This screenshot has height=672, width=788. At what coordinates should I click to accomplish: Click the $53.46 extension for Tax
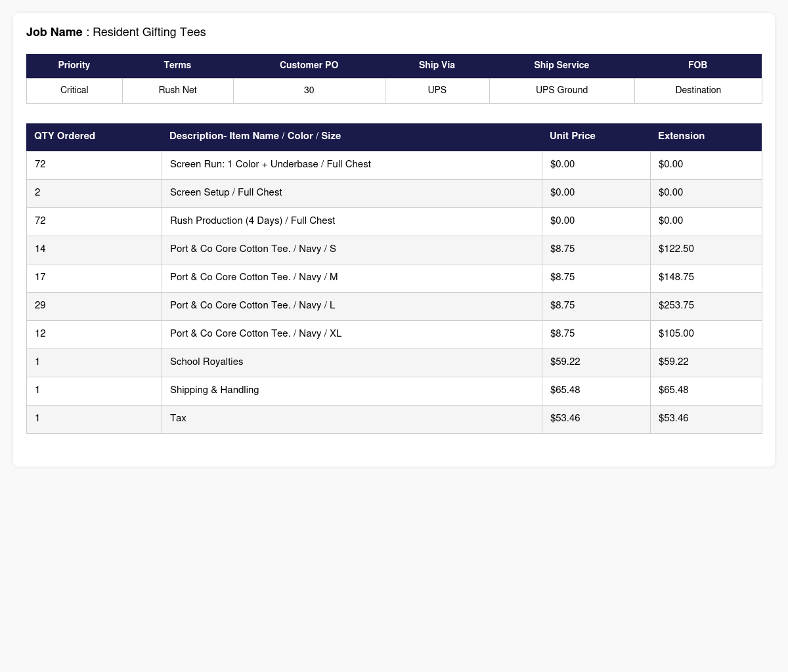pos(706,419)
